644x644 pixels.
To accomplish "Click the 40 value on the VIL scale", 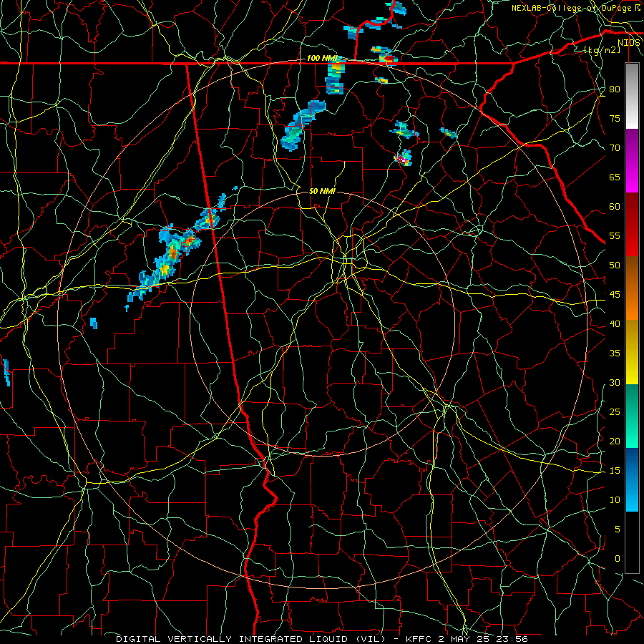I will [615, 324].
